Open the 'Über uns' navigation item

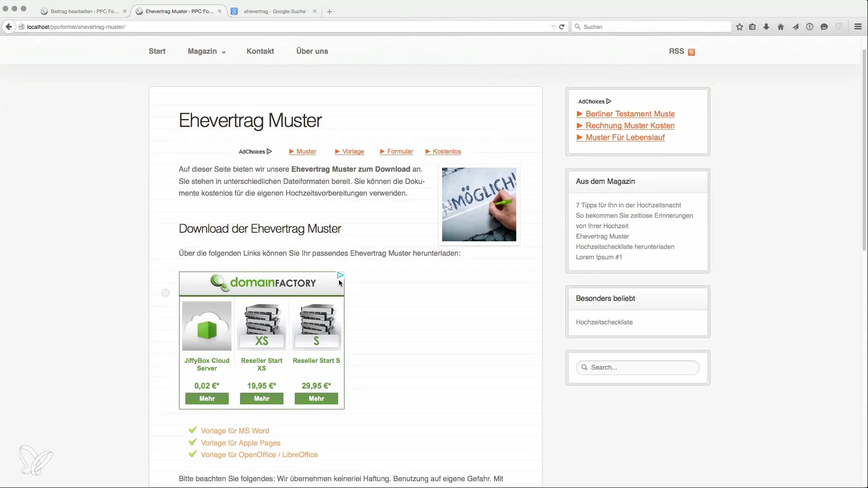pyautogui.click(x=312, y=51)
